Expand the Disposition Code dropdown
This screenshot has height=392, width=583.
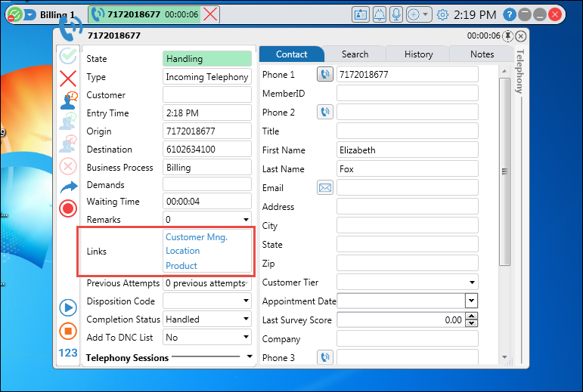(x=246, y=301)
